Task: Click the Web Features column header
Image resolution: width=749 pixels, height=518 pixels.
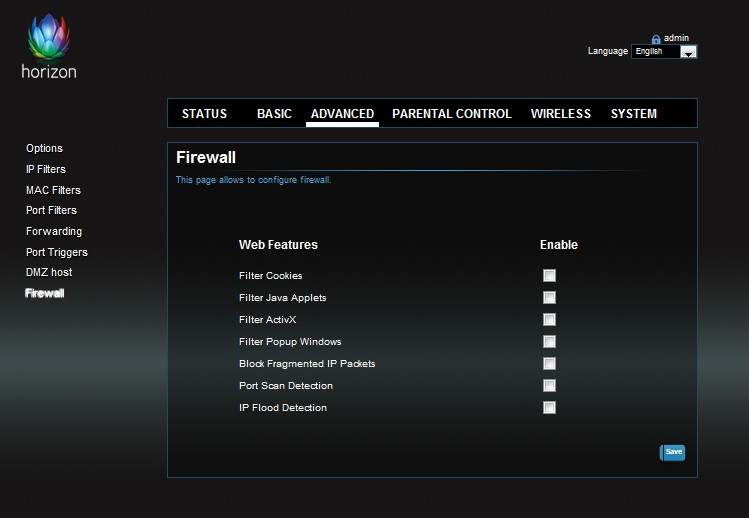Action: 278,245
